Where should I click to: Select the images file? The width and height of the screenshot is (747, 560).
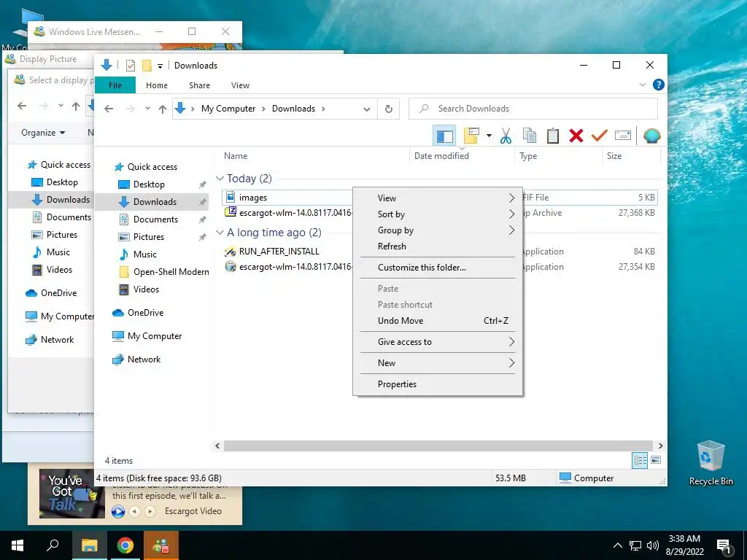coord(252,197)
